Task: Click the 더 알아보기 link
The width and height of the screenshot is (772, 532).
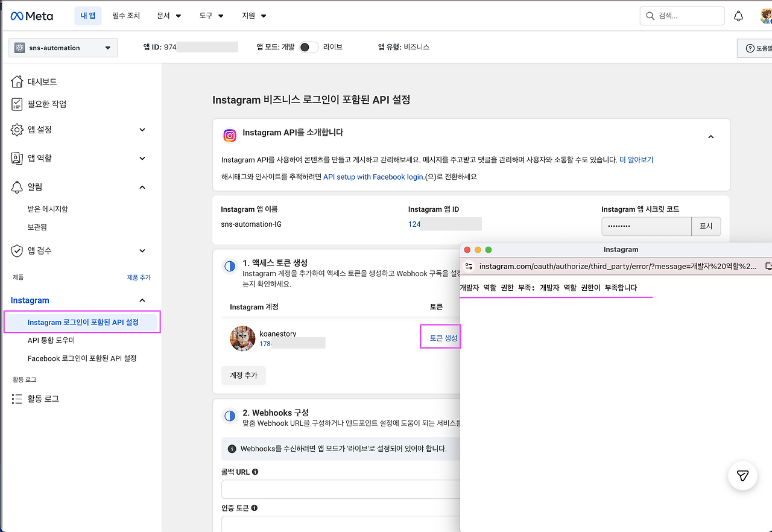Action: click(x=636, y=160)
